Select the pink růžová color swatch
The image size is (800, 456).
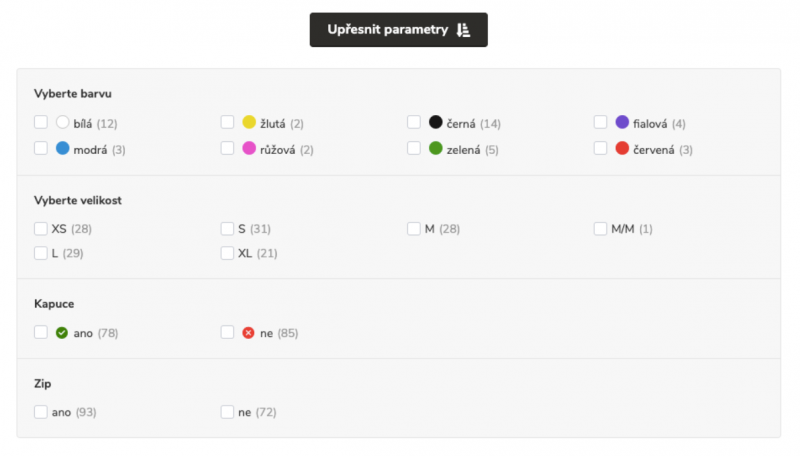click(x=249, y=148)
